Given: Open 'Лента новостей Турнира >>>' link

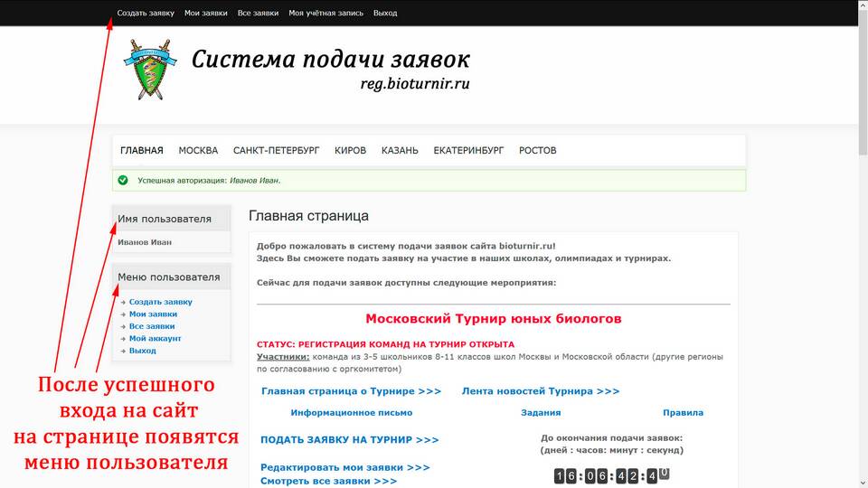Looking at the screenshot, I should pyautogui.click(x=541, y=391).
